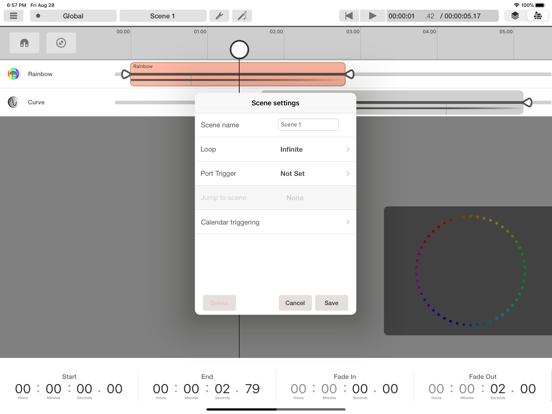The width and height of the screenshot is (552, 414).
Task: Click the Rainbow track label
Action: pyautogui.click(x=40, y=74)
